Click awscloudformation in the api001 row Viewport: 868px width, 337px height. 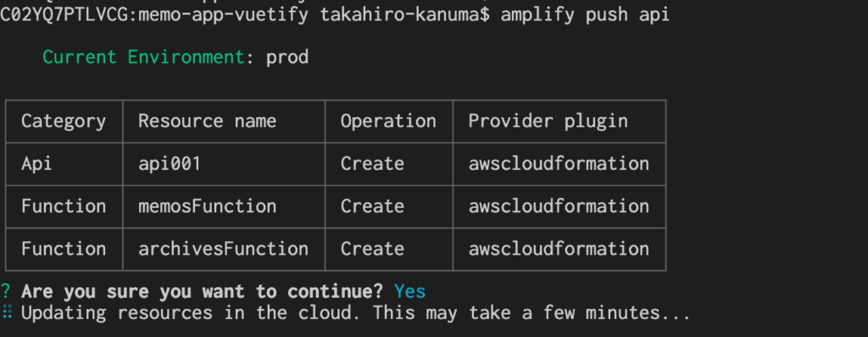[559, 164]
